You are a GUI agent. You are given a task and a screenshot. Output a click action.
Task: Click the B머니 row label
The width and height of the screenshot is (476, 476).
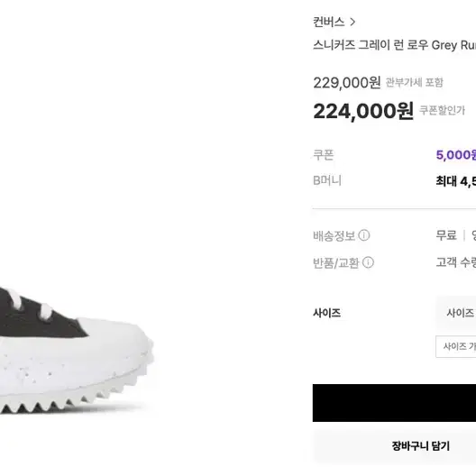click(x=327, y=180)
